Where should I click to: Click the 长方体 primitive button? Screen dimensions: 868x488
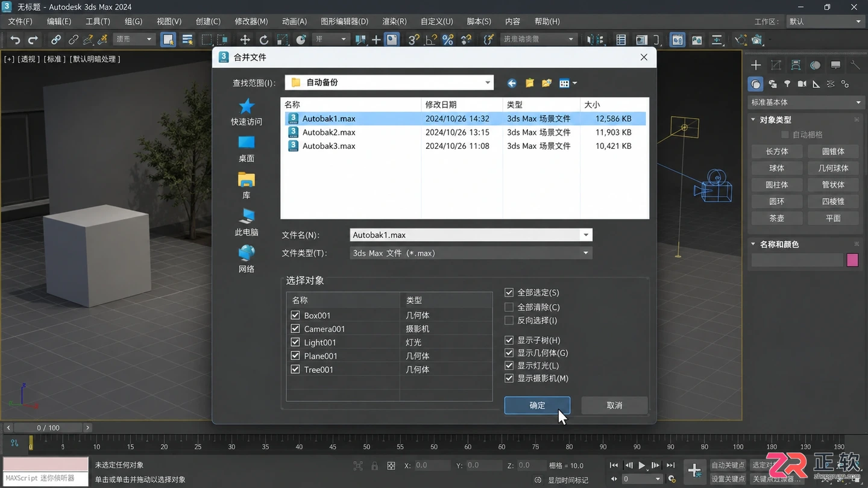click(x=777, y=151)
